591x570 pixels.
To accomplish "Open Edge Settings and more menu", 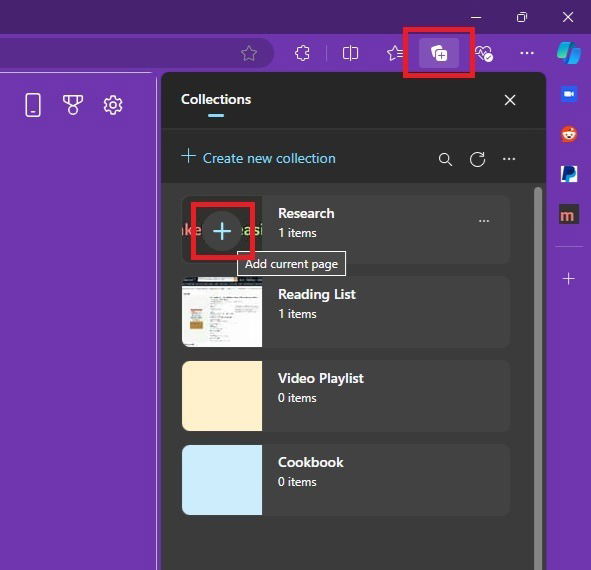I will coord(527,53).
